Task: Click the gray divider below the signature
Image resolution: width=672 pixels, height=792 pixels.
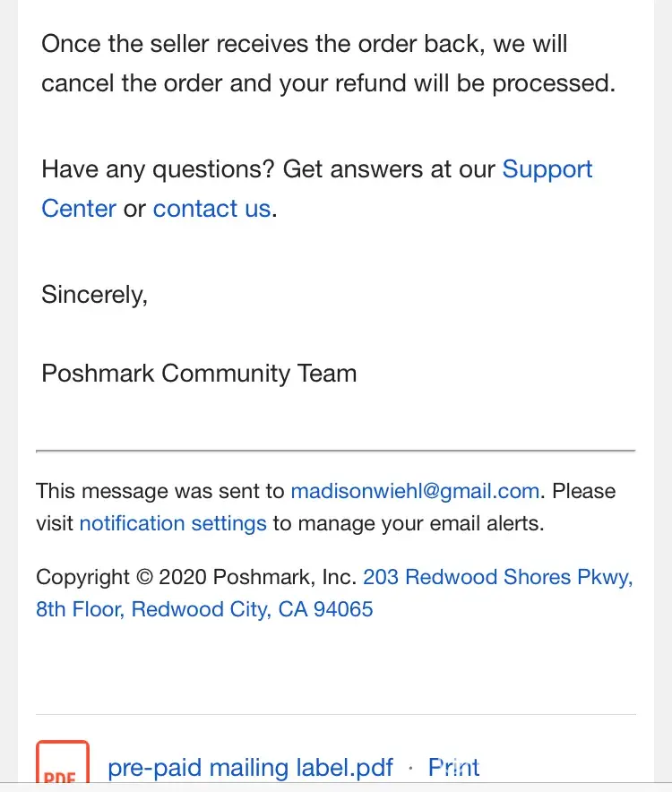Action: (x=335, y=451)
